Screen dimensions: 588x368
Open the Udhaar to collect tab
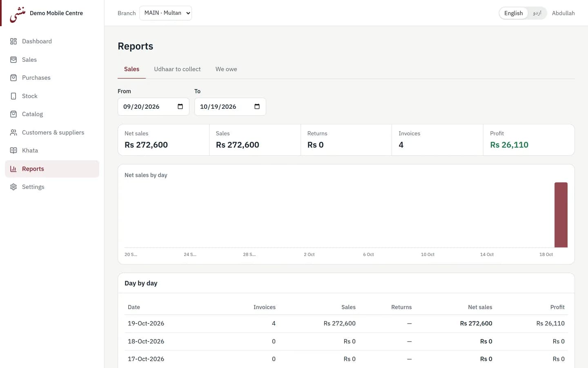177,69
